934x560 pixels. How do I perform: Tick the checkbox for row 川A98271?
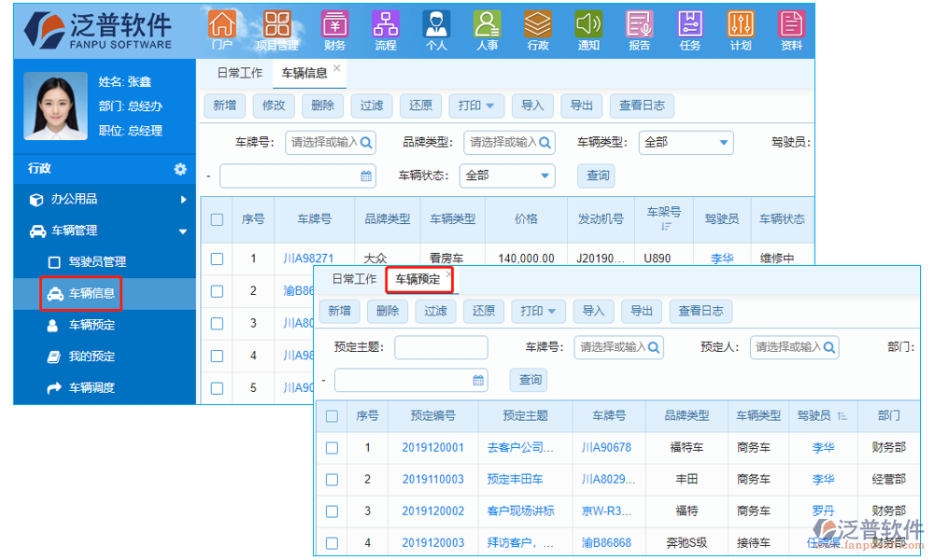(217, 259)
